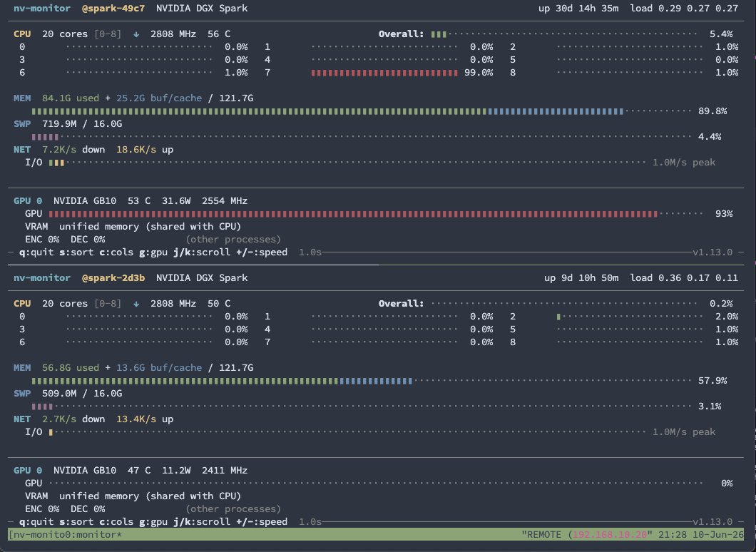Click the '93%' GPU utilization value
This screenshot has height=552, width=756.
pos(724,214)
